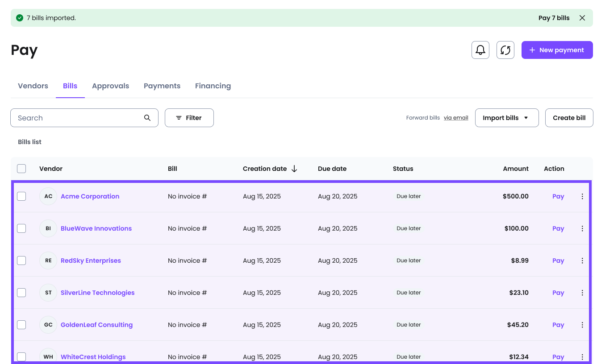Expand the Import bills dropdown
The width and height of the screenshot is (597, 364).
[x=506, y=118]
